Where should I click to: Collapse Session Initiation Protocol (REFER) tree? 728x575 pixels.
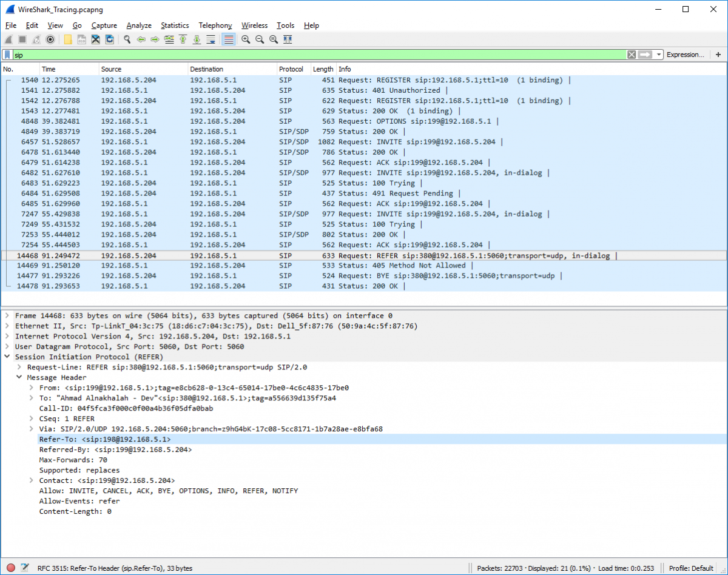pos(7,357)
